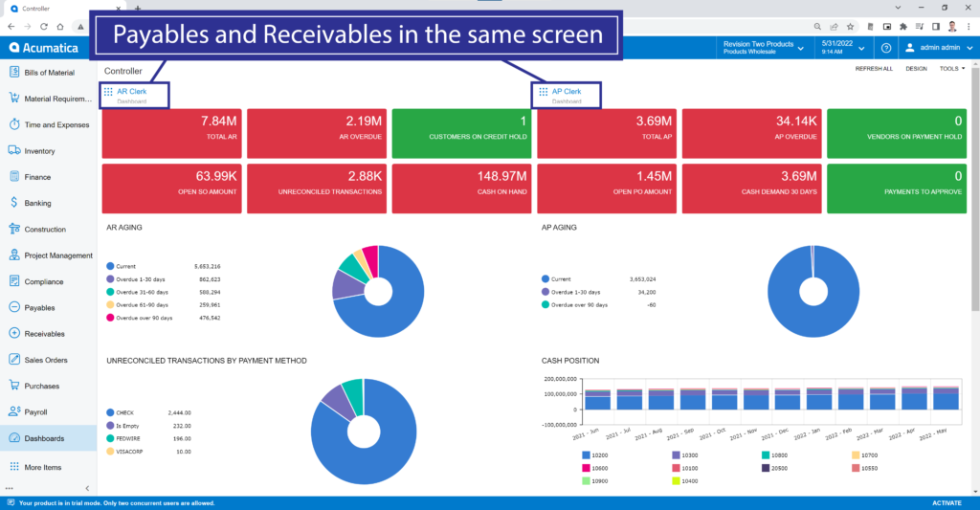This screenshot has width=980, height=510.
Task: Open the Total AR 7.84M tile
Action: [x=172, y=134]
